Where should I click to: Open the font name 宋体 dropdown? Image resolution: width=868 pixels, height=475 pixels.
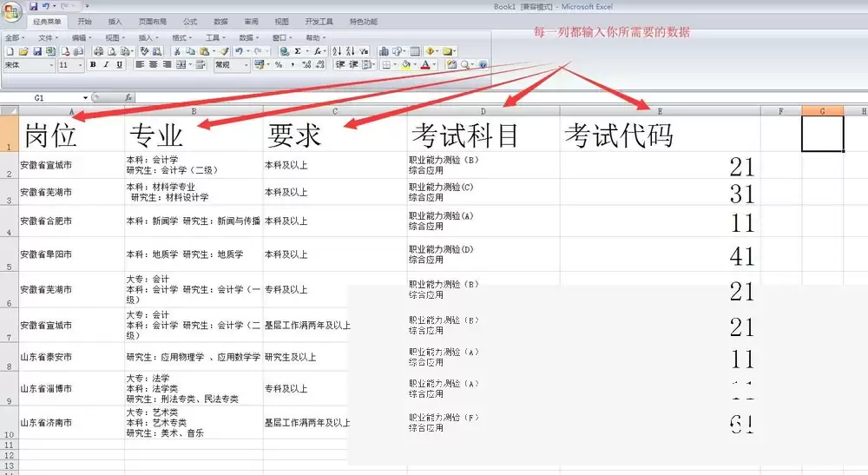coord(51,65)
